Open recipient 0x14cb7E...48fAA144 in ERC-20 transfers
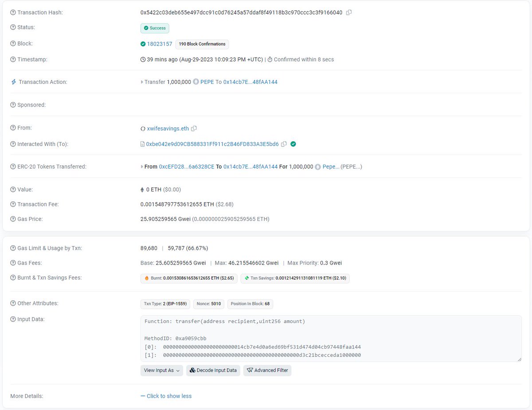Viewport: 532px width, 410px height. (250, 167)
